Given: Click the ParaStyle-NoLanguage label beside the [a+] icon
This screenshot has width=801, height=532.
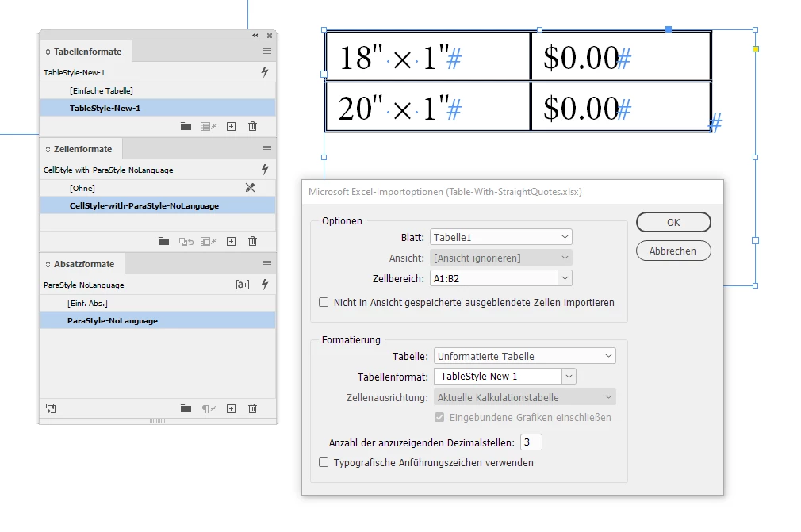Looking at the screenshot, I should point(84,285).
